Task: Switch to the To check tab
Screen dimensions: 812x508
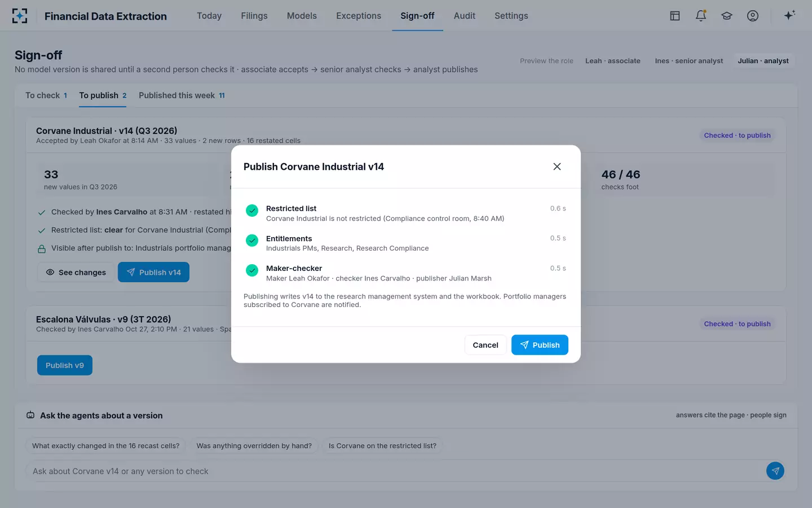Action: coord(46,95)
